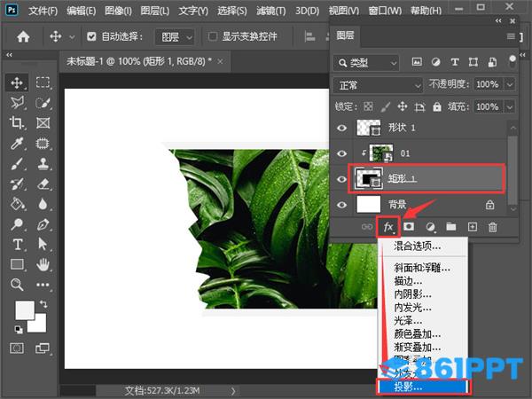Toggle filter for pixel layers
The width and height of the screenshot is (532, 399).
pyautogui.click(x=417, y=62)
